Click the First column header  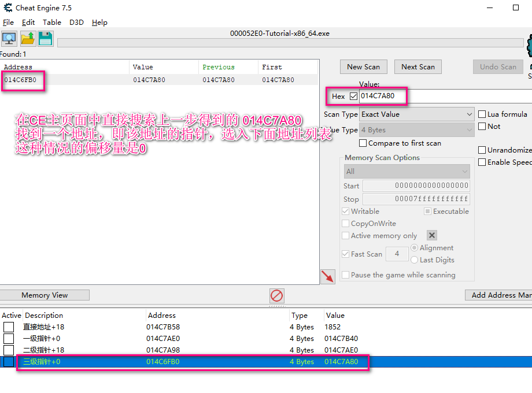tap(288, 67)
